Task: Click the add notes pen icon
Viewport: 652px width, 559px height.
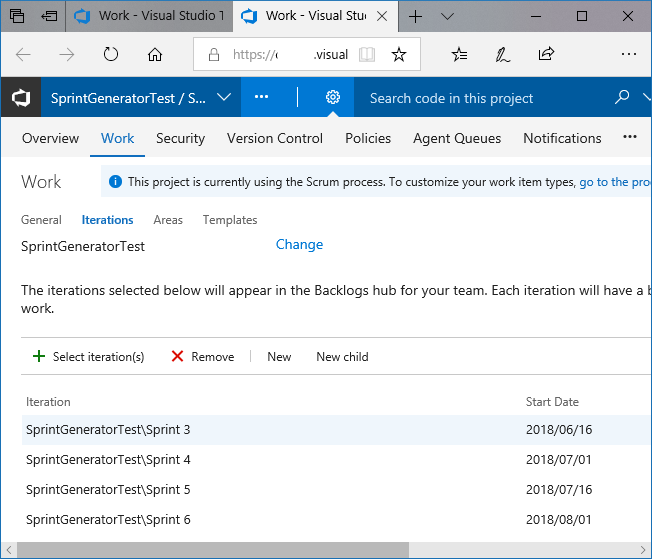Action: click(502, 54)
